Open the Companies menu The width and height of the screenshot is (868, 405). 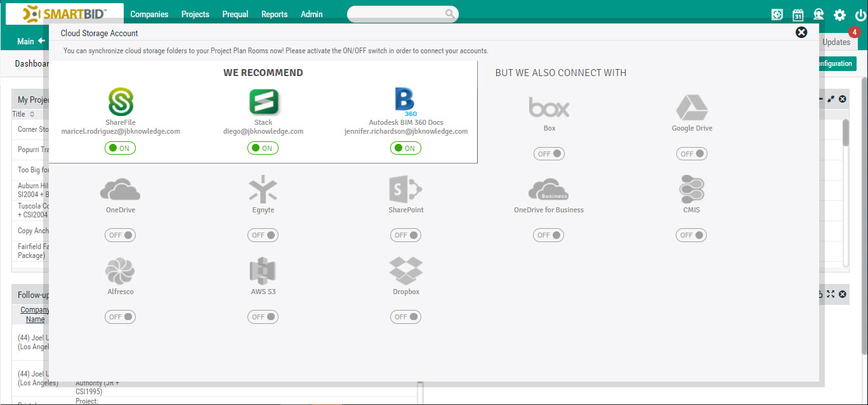[149, 13]
